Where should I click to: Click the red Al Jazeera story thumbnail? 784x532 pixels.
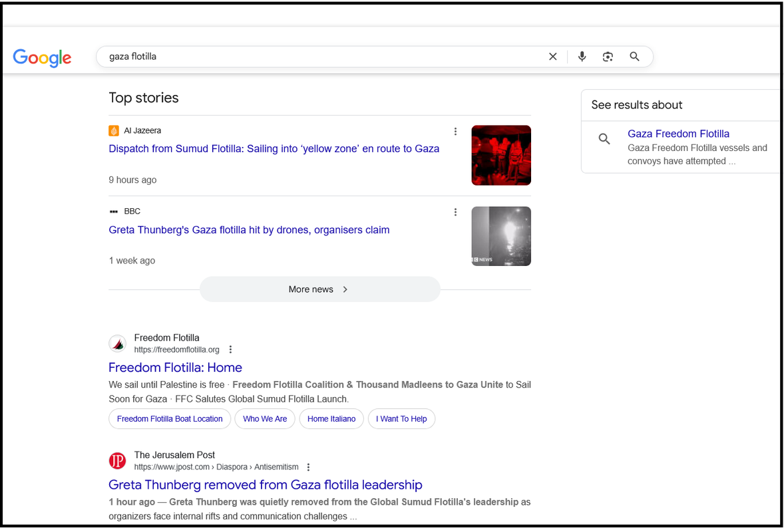coord(501,156)
